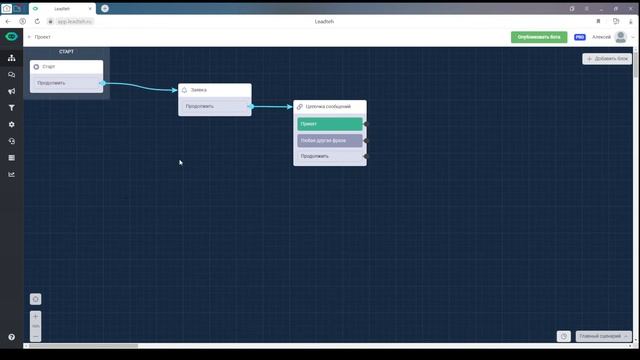Click the Добавить блок button
Viewport: 640px width, 360px height.
click(607, 59)
